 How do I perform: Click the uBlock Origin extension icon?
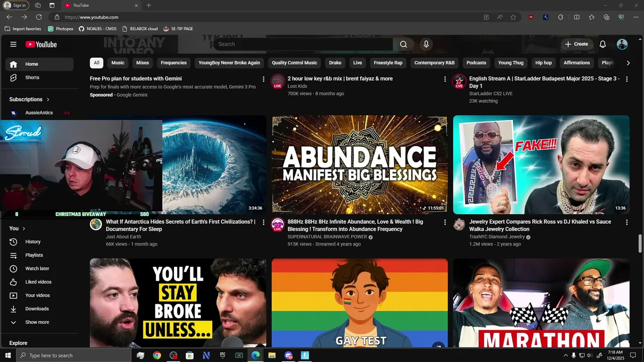pyautogui.click(x=531, y=17)
